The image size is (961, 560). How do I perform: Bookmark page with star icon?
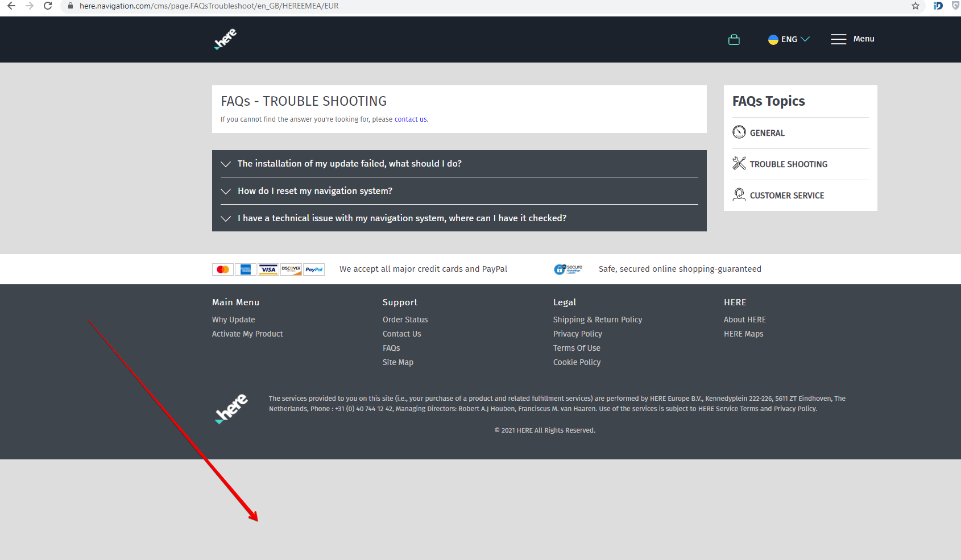(916, 6)
